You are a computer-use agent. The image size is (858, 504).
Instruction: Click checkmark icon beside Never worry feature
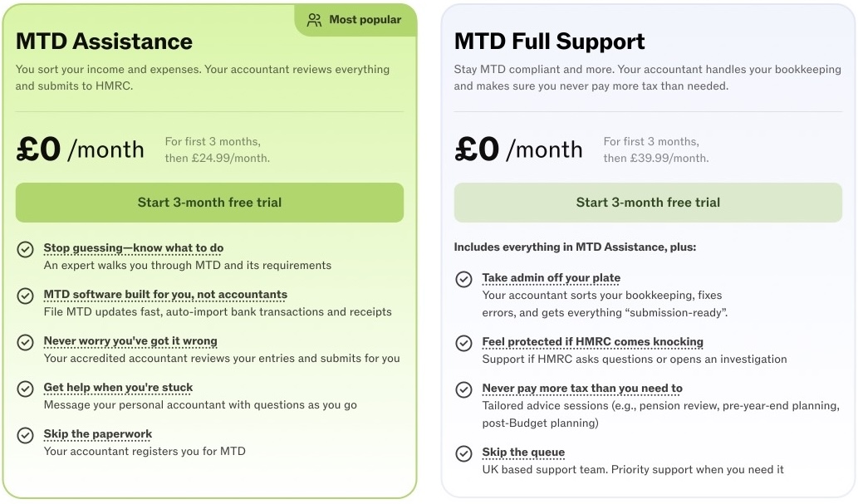26,341
